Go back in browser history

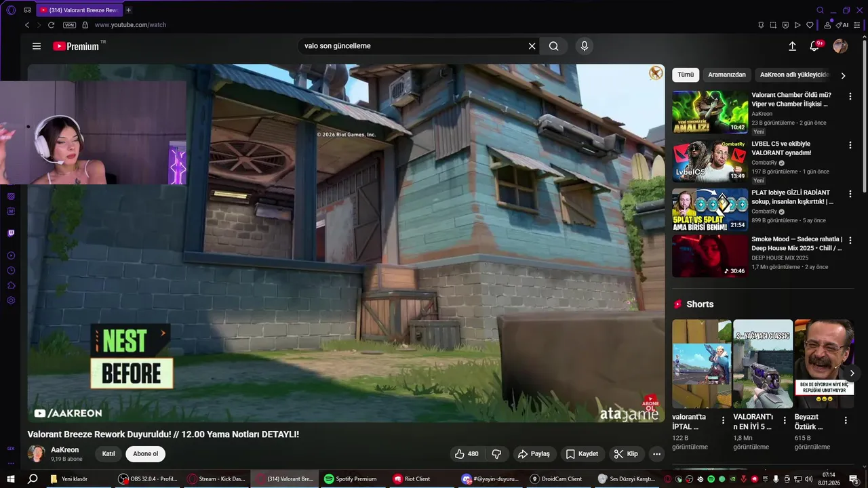[27, 25]
